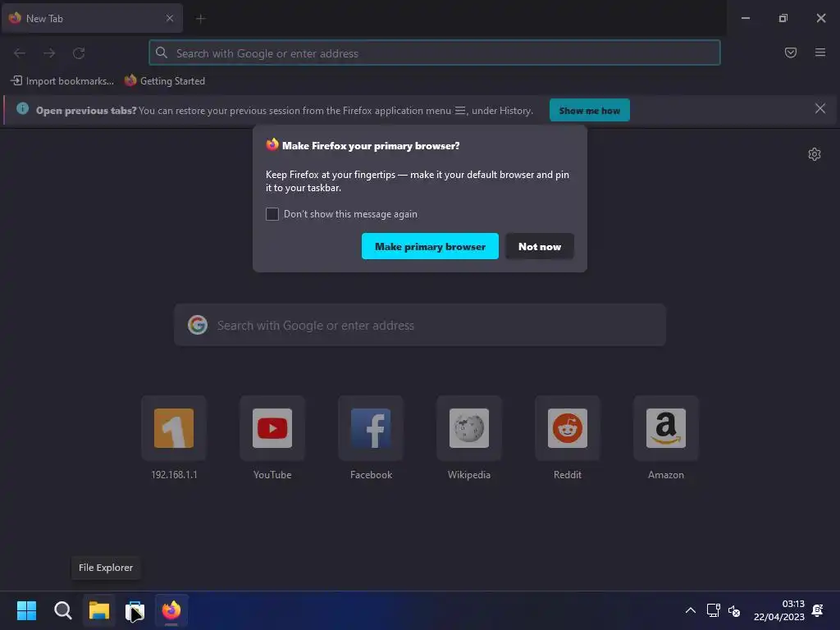Restore down the Firefox window

[783, 18]
